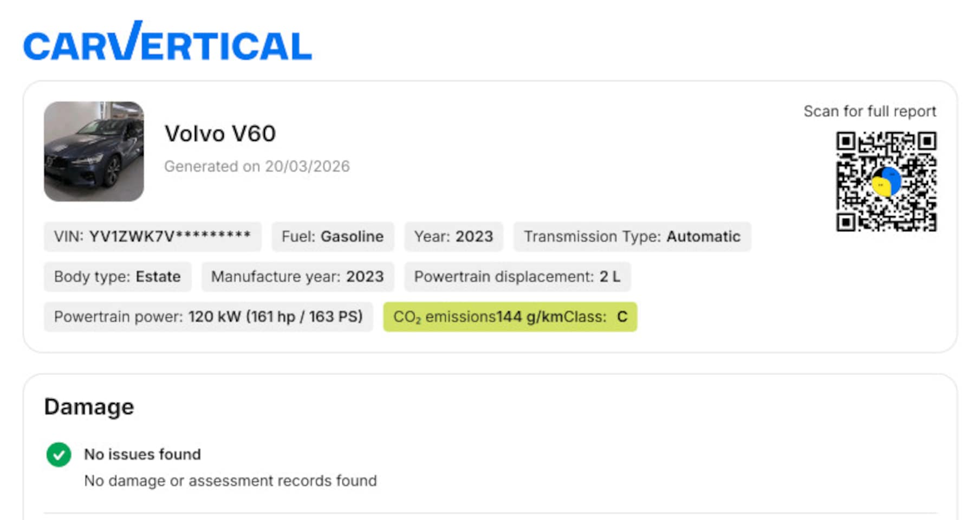Select the Powertrain power 120 kW tag
980x520 pixels.
(208, 317)
